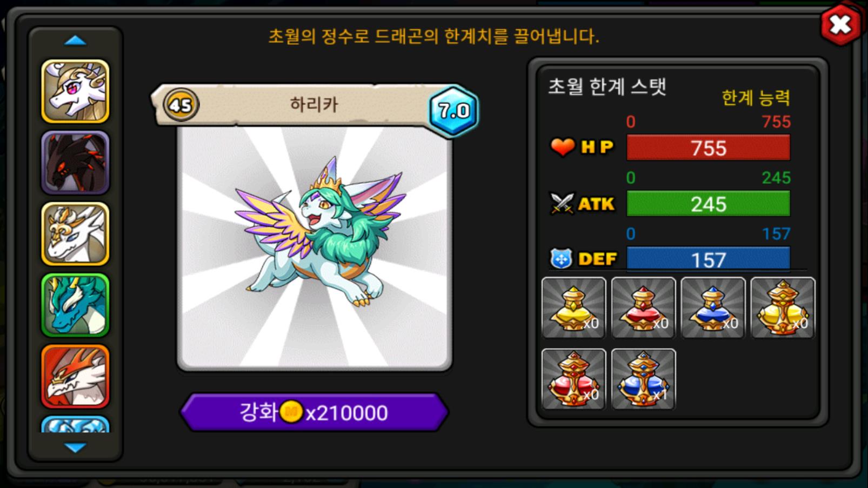The image size is (868, 488).
Task: Click the small blue essence potion
Action: (713, 307)
